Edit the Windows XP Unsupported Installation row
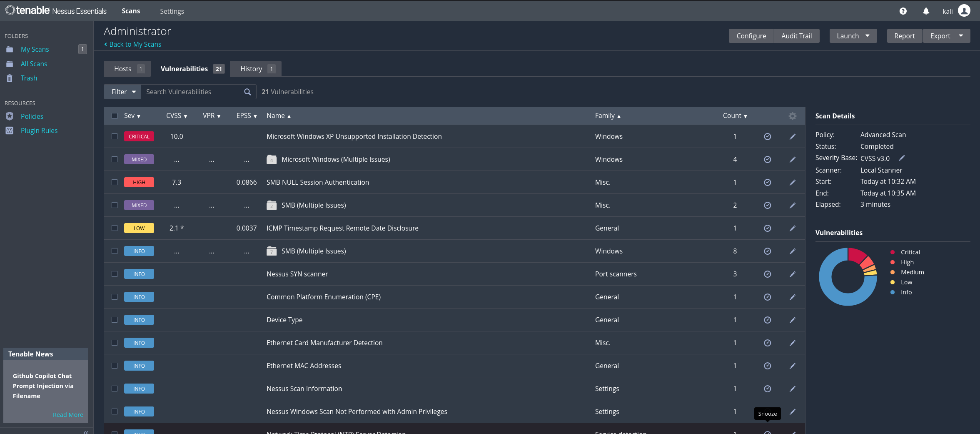The height and width of the screenshot is (434, 980). (x=793, y=137)
